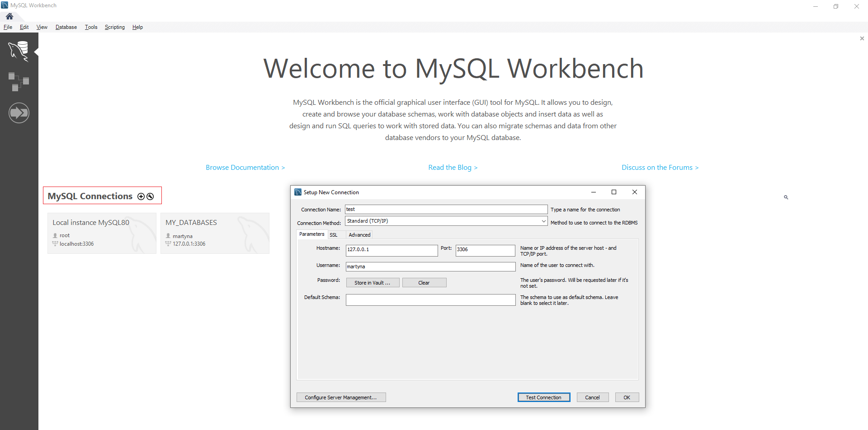Click the MySQL Workbench icon in the title bar

pos(4,5)
